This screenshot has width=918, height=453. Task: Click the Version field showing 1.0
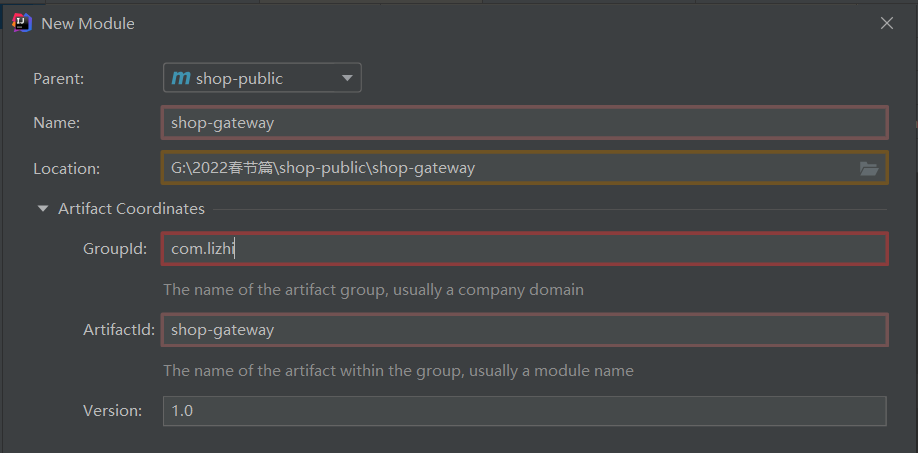click(525, 411)
